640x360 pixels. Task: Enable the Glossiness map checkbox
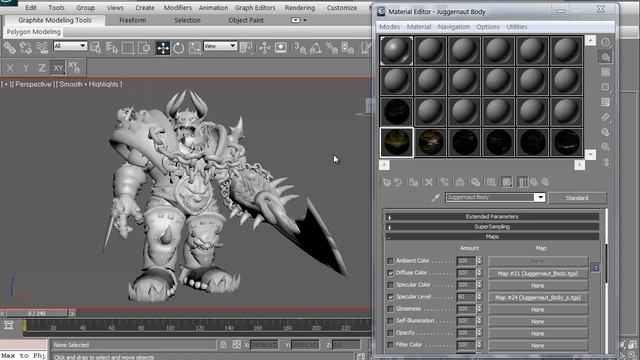point(390,309)
